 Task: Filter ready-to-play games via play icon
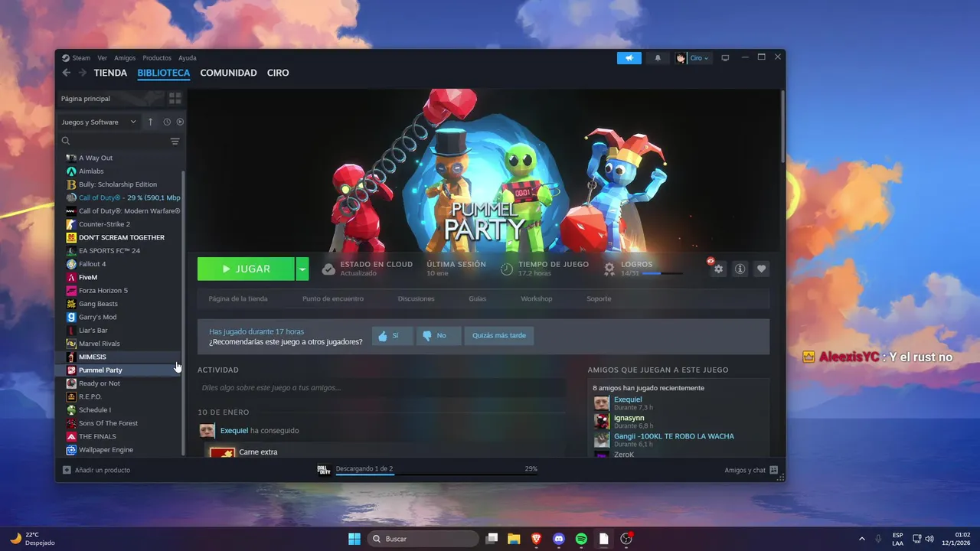coord(180,122)
